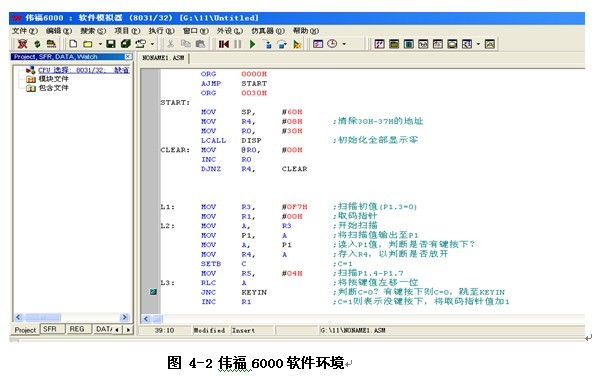Open dropdown arrow next to Open icon
The image size is (605, 376).
pos(100,44)
